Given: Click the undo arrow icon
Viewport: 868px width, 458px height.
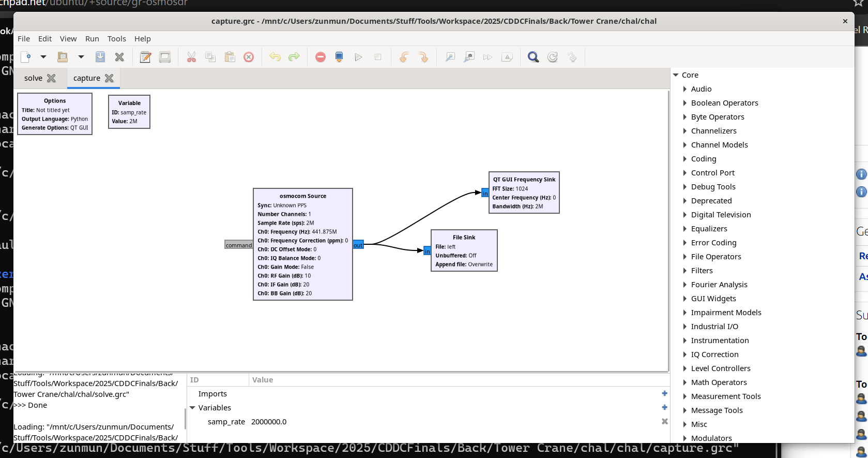Looking at the screenshot, I should pos(275,57).
